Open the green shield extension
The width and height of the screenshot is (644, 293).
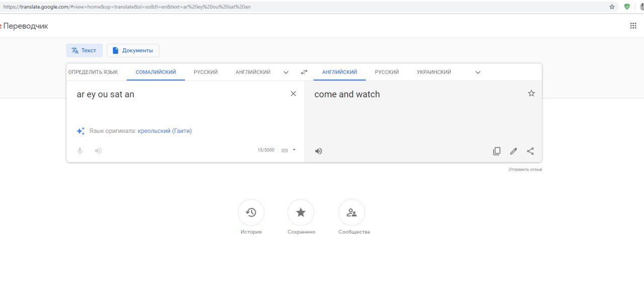(627, 7)
